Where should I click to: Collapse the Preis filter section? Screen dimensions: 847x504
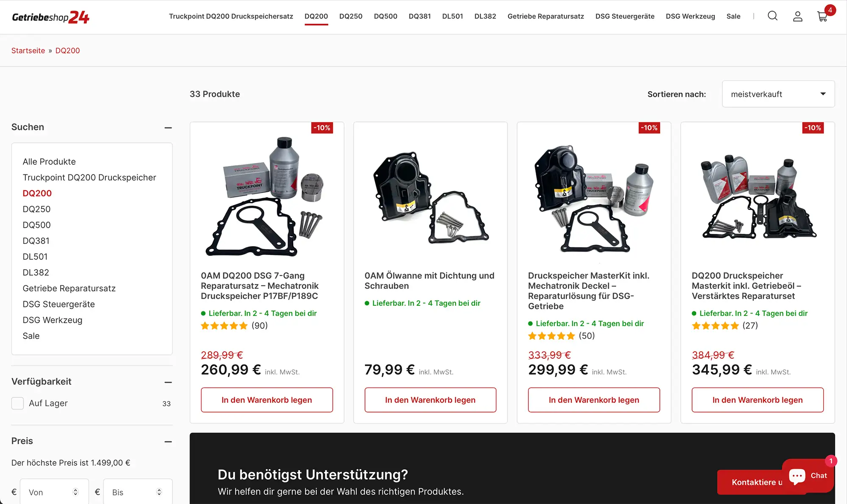click(168, 441)
